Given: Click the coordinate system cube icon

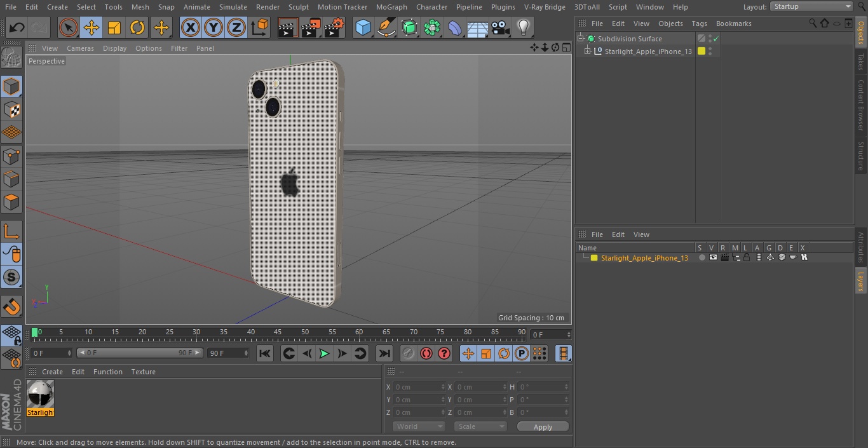Looking at the screenshot, I should tap(260, 27).
